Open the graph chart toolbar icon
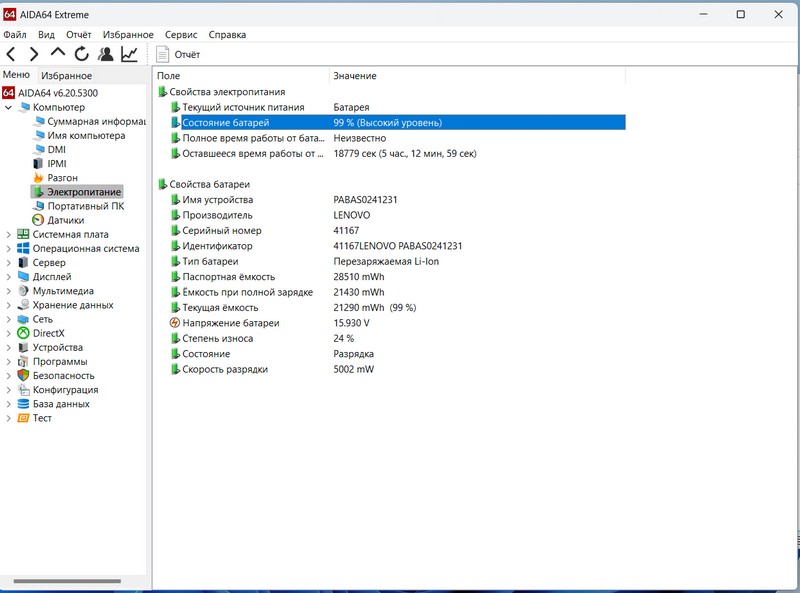The image size is (800, 593). click(130, 54)
